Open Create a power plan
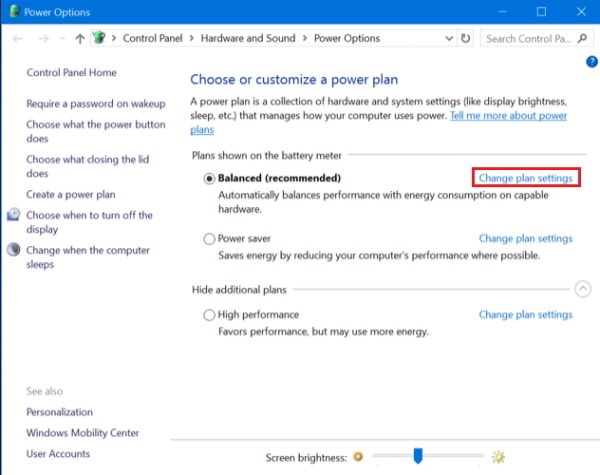The height and width of the screenshot is (475, 600). click(x=71, y=194)
